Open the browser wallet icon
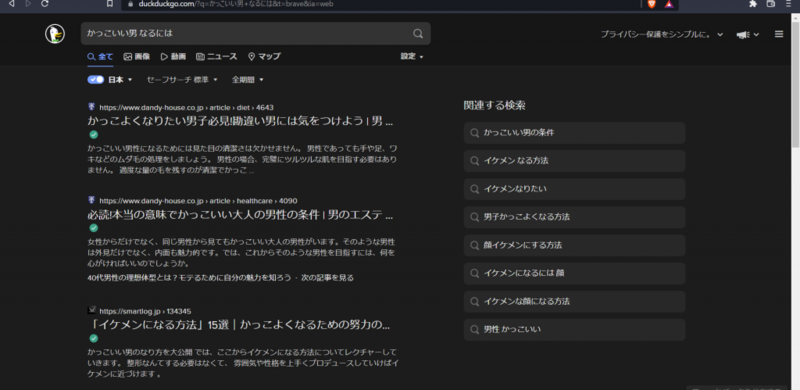 click(x=771, y=4)
